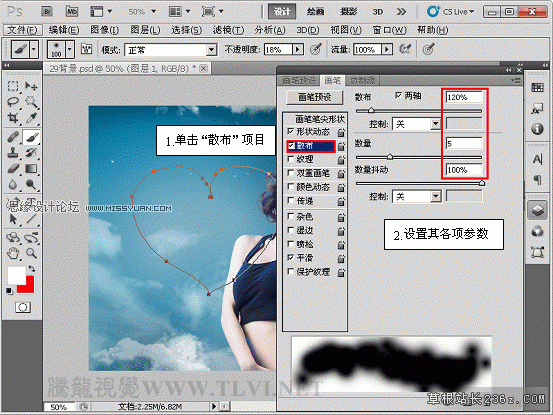553x415 pixels.
Task: Open the 模式 blending mode dropdown
Action: 171,50
